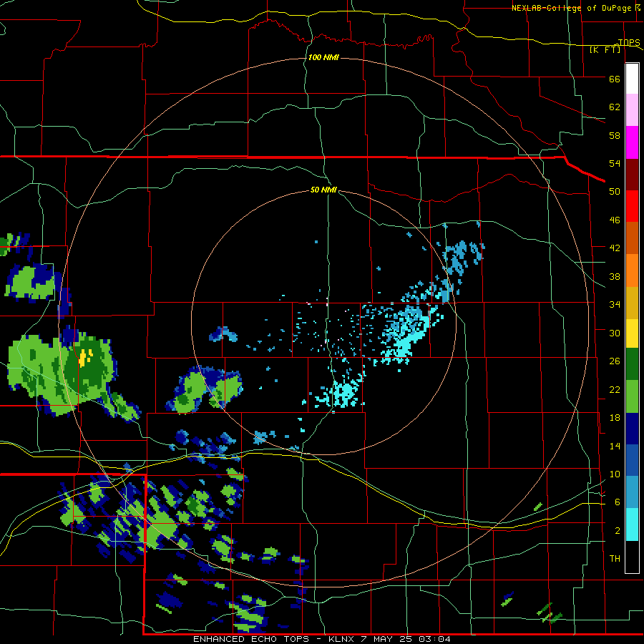Click the "03:04" timestamp in caption
644x644 pixels.
pyautogui.click(x=435, y=639)
